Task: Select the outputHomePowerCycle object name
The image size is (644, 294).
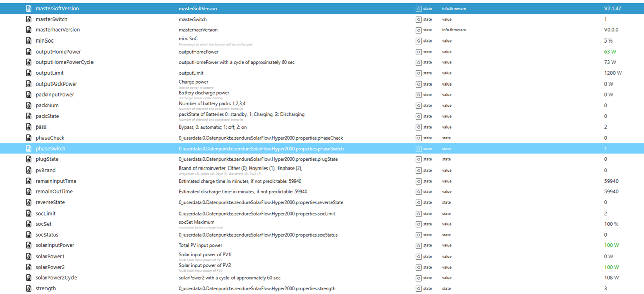Action: 64,62
